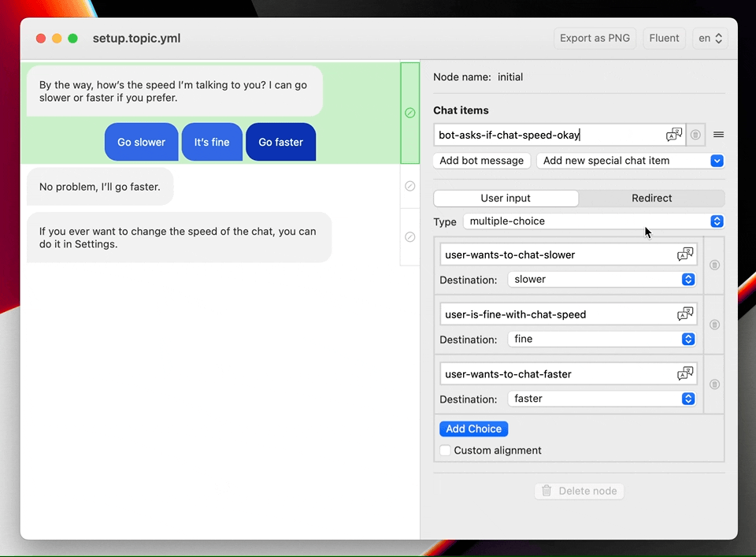
Task: Open the 'Add new special chat item' dropdown
Action: pos(630,161)
